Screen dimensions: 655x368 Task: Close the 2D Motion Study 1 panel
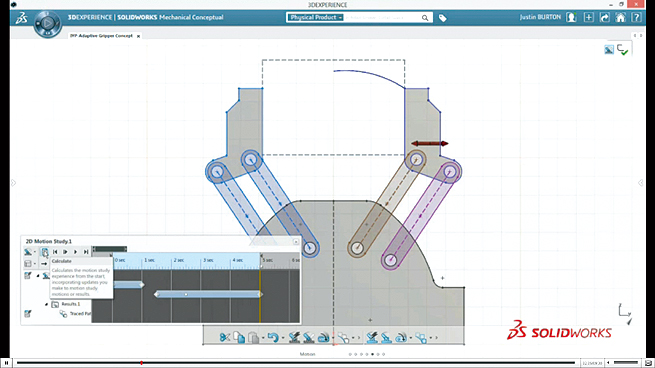click(x=296, y=241)
